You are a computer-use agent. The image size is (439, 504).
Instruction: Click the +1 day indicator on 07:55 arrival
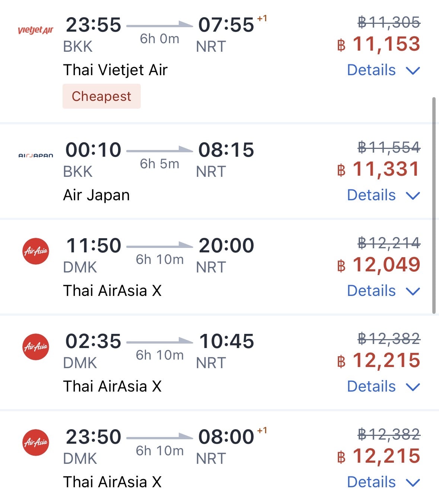pos(262,18)
